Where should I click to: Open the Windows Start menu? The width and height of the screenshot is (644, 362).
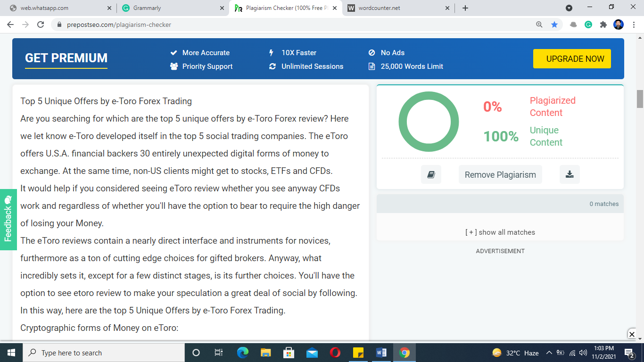[11, 353]
